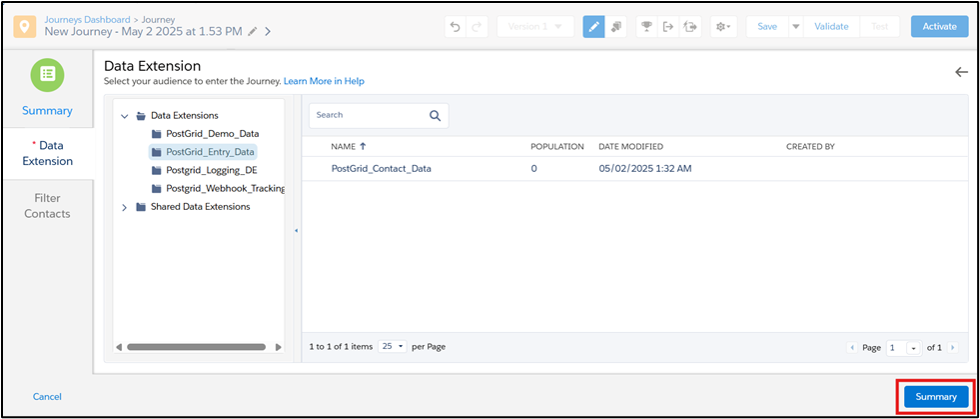This screenshot has height=419, width=980.
Task: Click the search magnifier icon
Action: pyautogui.click(x=435, y=116)
